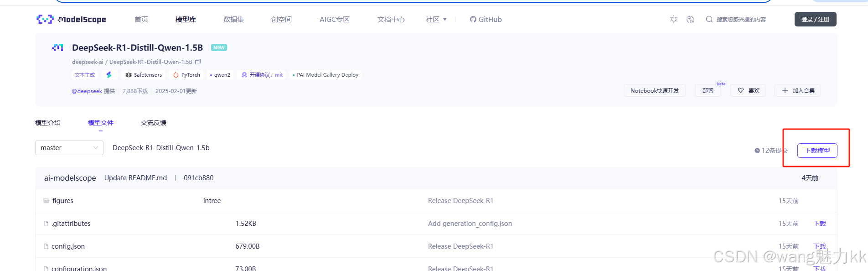Click the 文本生成 tag
Viewport: 868px width, 271px height.
pyautogui.click(x=85, y=75)
